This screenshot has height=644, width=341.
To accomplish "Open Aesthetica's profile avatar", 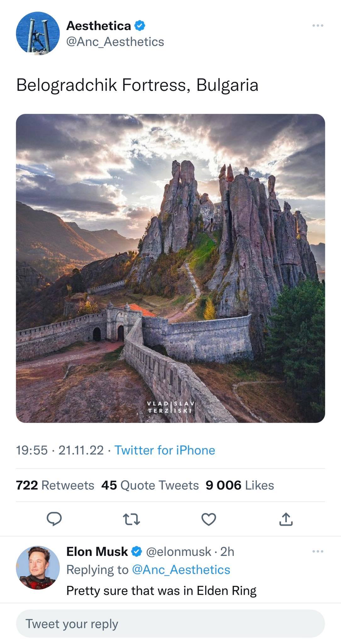I will (x=38, y=34).
